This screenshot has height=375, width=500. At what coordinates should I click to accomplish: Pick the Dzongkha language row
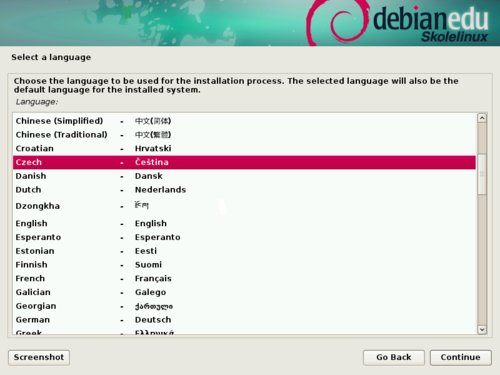244,206
